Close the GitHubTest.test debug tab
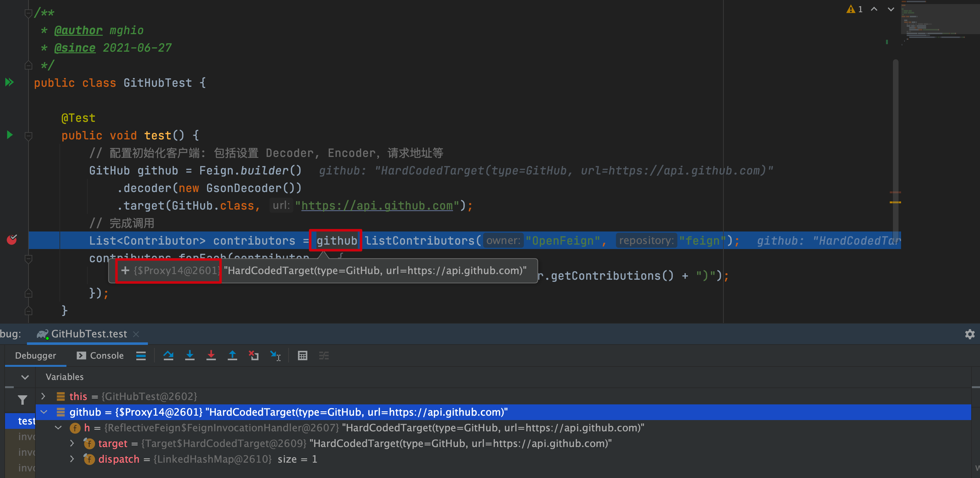Viewport: 980px width, 478px height. click(x=136, y=334)
